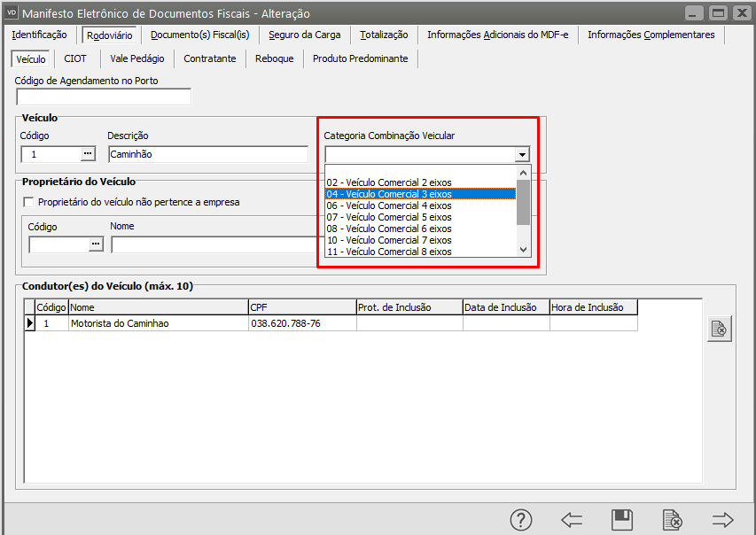This screenshot has height=535, width=756.
Task: Close the Manifesto Eletrônico window
Action: (742, 13)
